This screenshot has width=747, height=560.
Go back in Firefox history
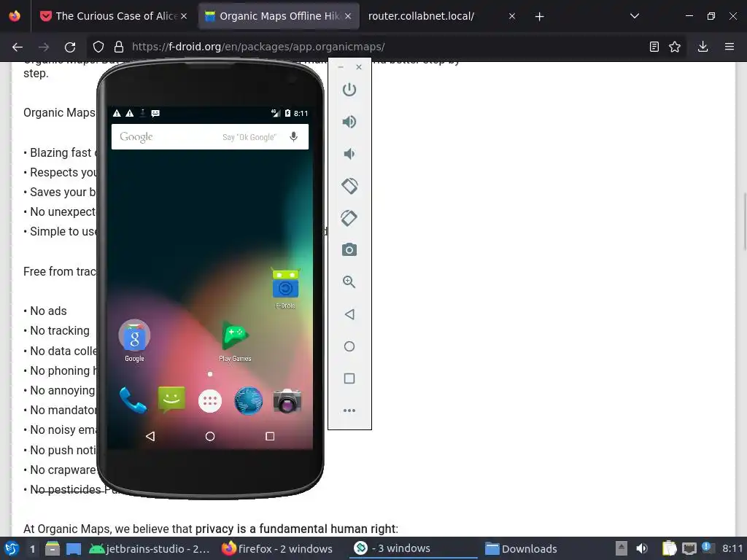click(18, 47)
